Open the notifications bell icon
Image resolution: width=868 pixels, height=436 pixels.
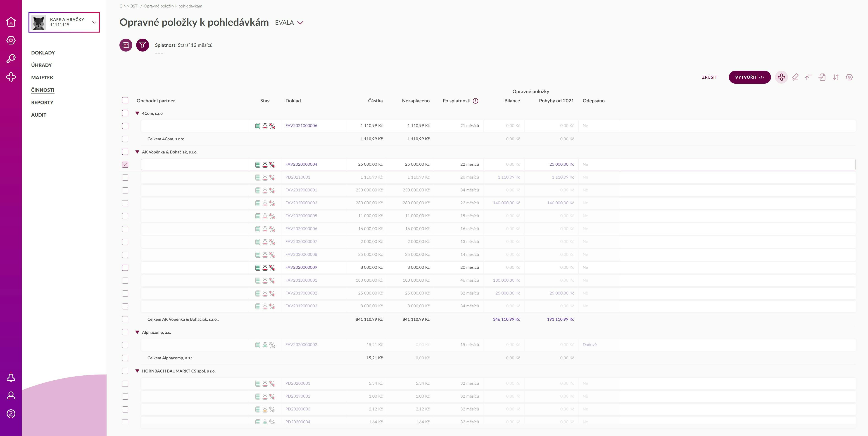click(x=11, y=378)
